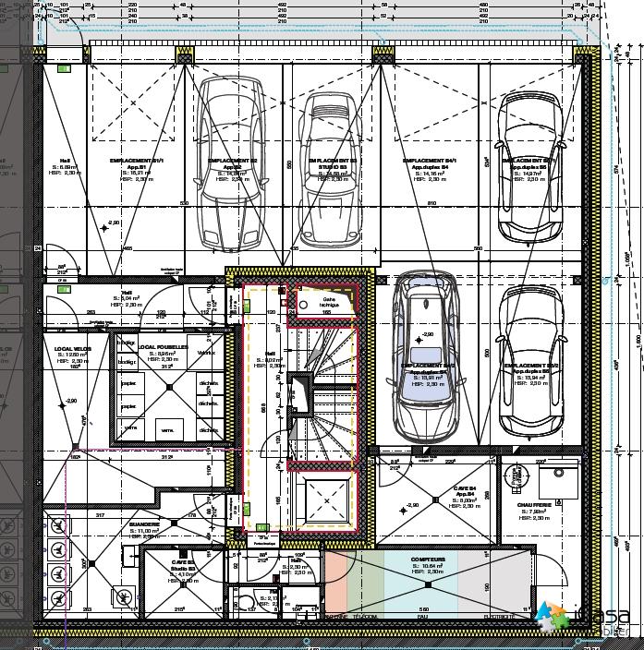Image resolution: width=644 pixels, height=650 pixels.
Task: Click the SUV with blue windshield
Action: click(424, 355)
